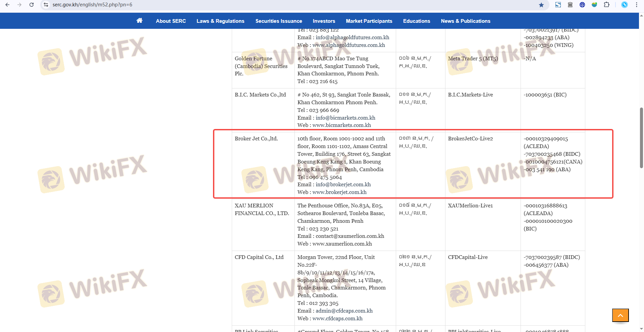Image resolution: width=644 pixels, height=332 pixels.
Task: Open the browser extensions puzzle icon
Action: click(x=606, y=5)
